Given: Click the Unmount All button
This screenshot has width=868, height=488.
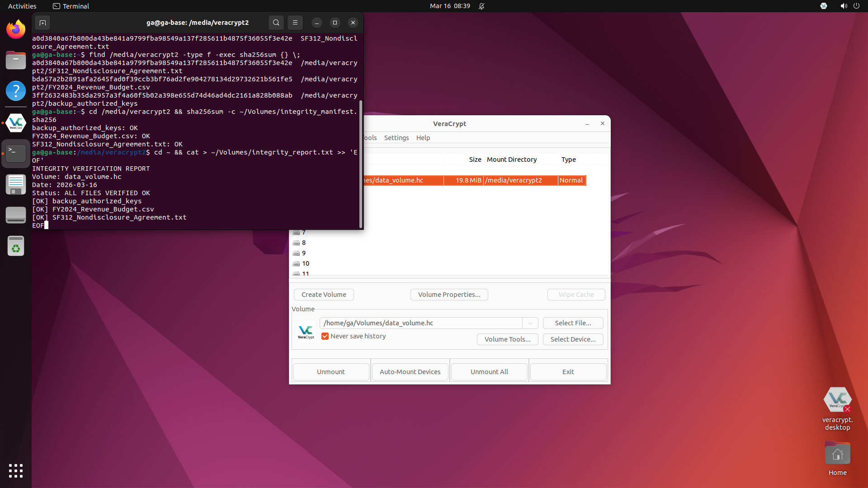Looking at the screenshot, I should coord(489,371).
